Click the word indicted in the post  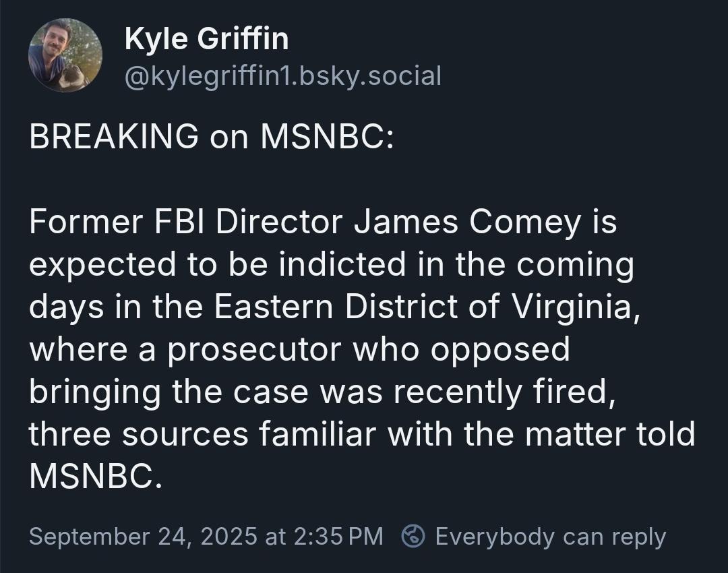tap(342, 264)
